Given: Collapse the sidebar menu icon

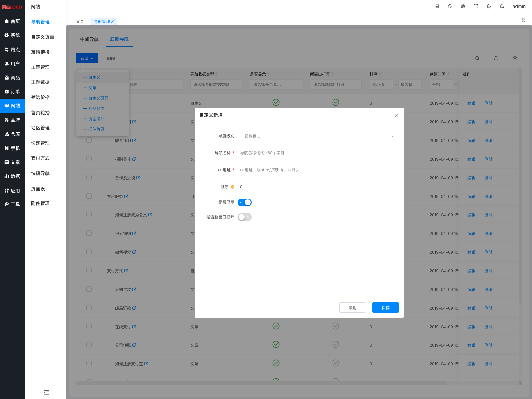Looking at the screenshot, I should (47, 392).
